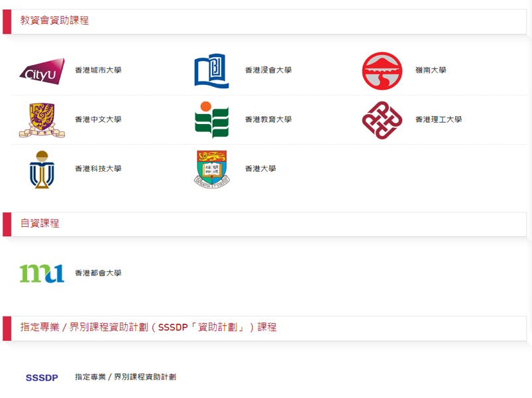Image resolution: width=532 pixels, height=398 pixels.
Task: Click the HKUST blue and gold logo
Action: click(42, 169)
